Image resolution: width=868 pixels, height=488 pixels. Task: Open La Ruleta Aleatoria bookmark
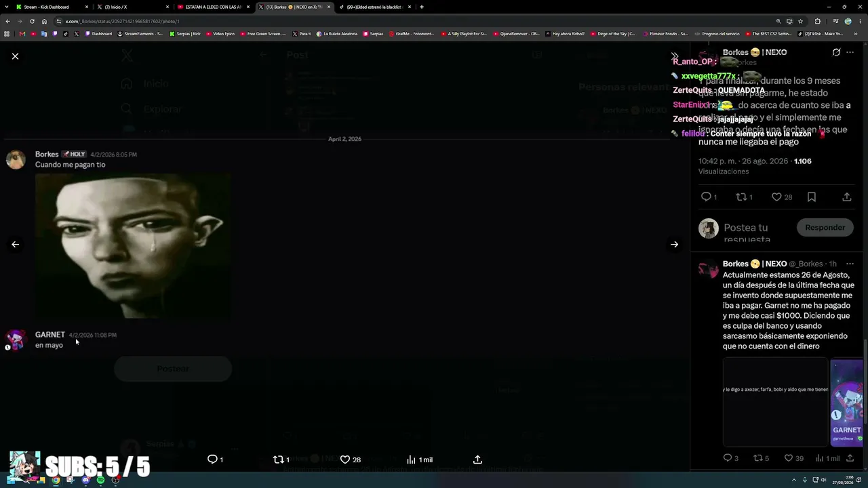(x=337, y=34)
